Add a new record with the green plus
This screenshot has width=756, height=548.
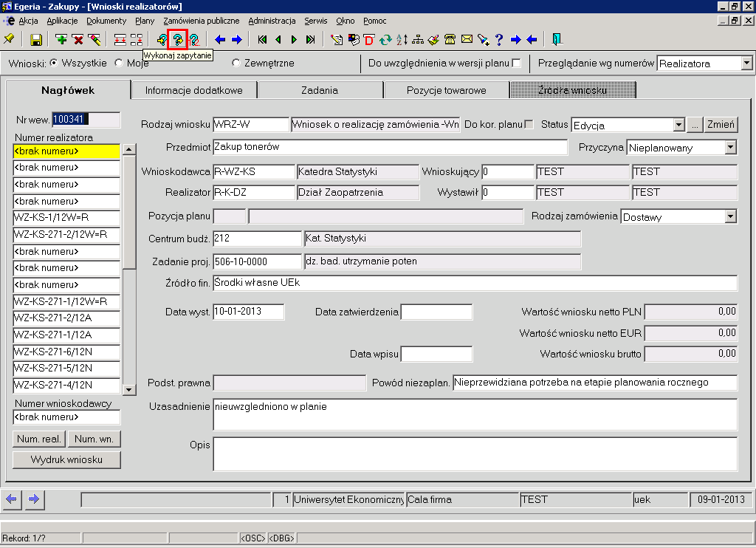pos(61,40)
